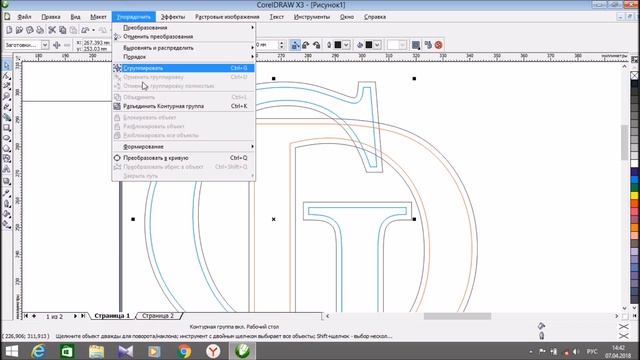
Task: Choose Сгруппировать from the menu
Action: pyautogui.click(x=183, y=68)
